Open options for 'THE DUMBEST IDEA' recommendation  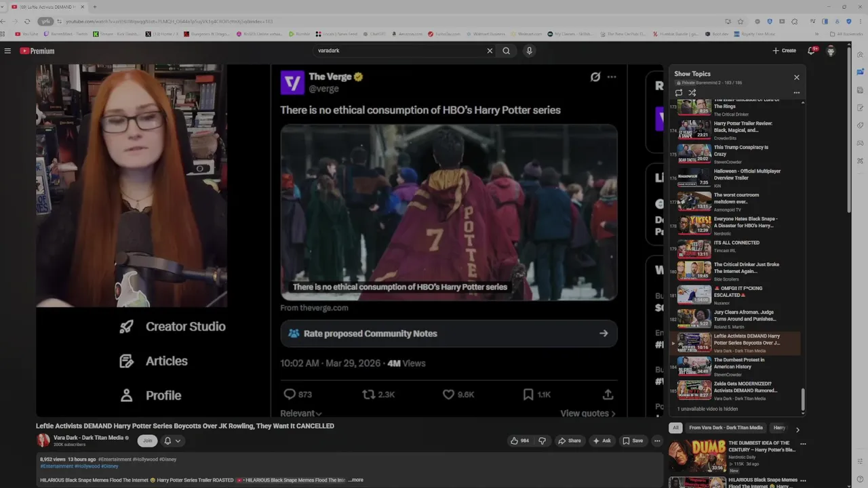tap(803, 445)
